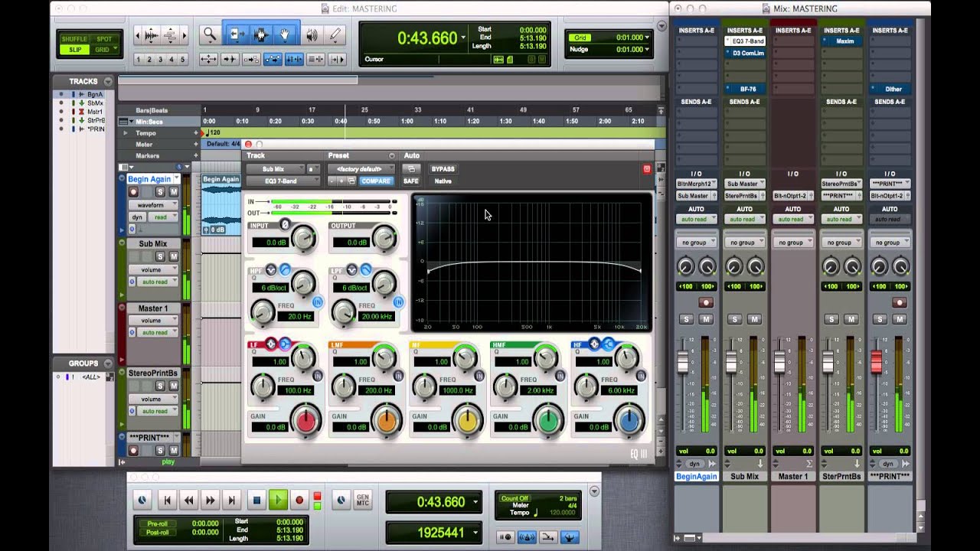Click the Count Off button
This screenshot has height=551, width=980.
point(515,498)
